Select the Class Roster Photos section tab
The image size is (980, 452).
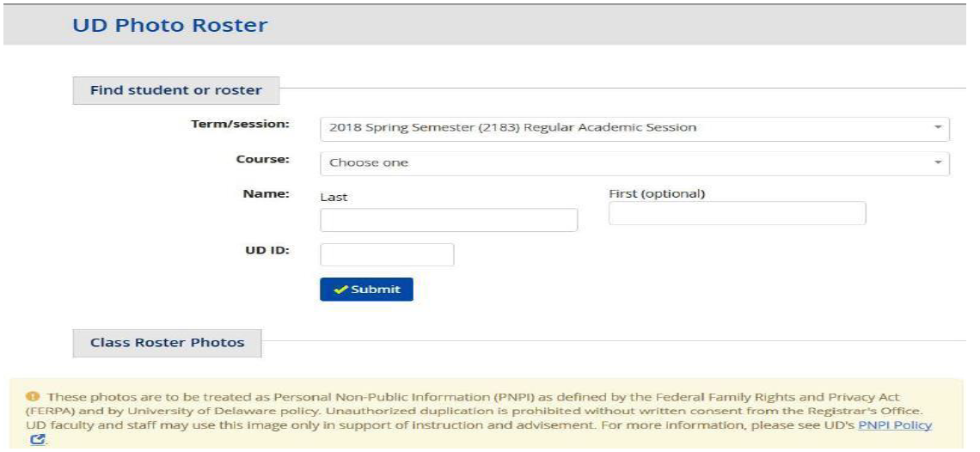pos(168,343)
